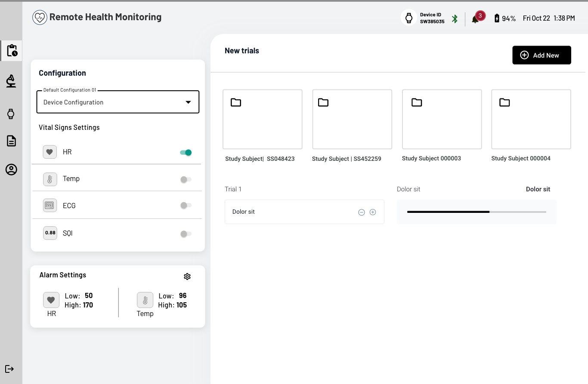Click folder icon for Study Subject 000003
The image size is (588, 384).
click(x=417, y=102)
